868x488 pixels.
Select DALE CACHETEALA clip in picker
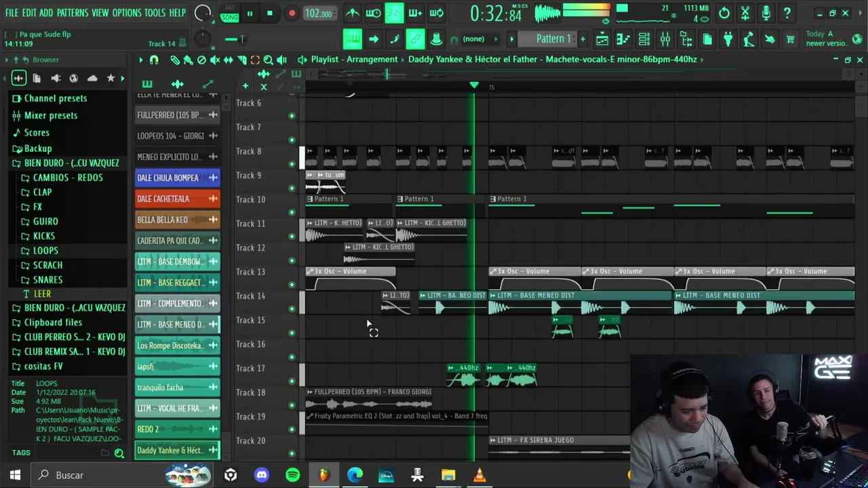[x=177, y=199]
